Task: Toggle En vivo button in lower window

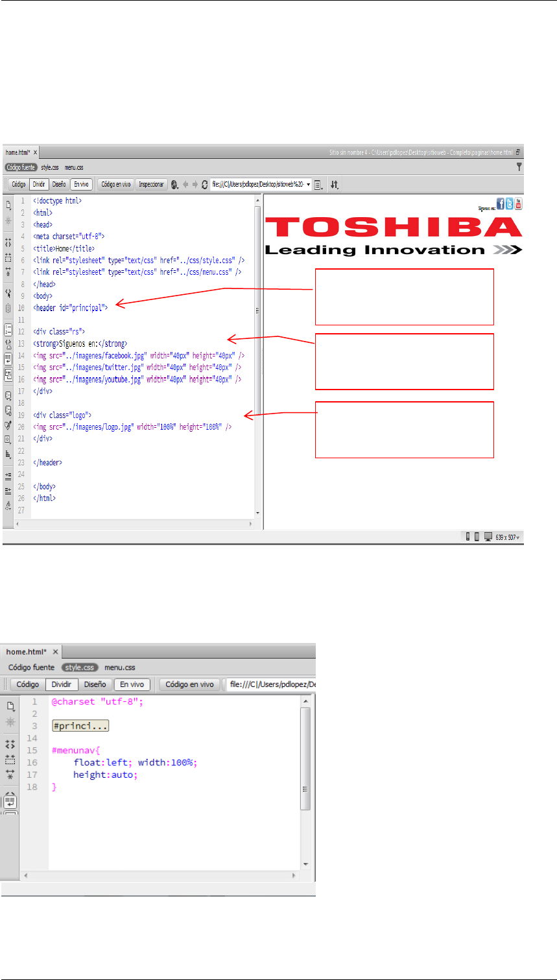Action: (132, 684)
